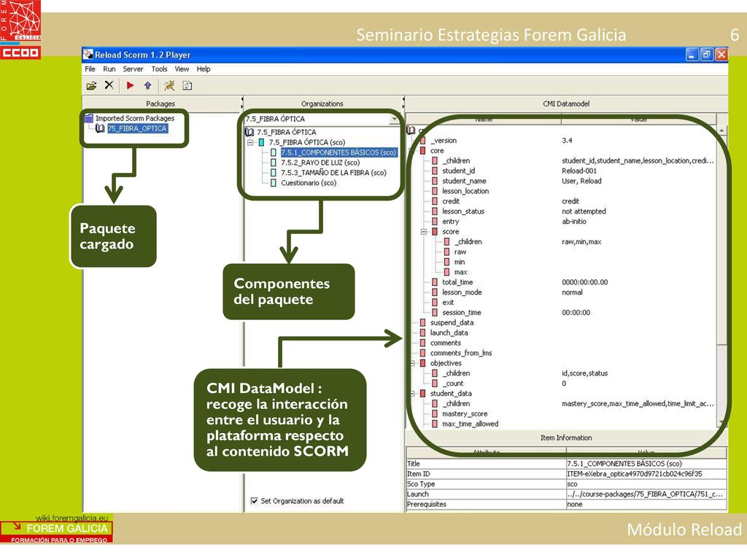Click the cyan icon of 7.5_FIBRA ÓPTICA (sco)
The image size is (747, 560).
[x=262, y=142]
